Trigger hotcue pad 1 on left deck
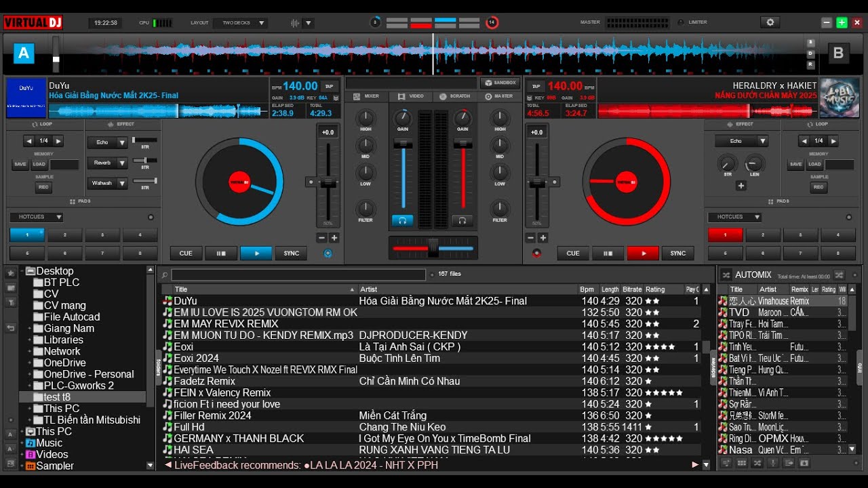Screen dimensions: 868x488 (27, 235)
